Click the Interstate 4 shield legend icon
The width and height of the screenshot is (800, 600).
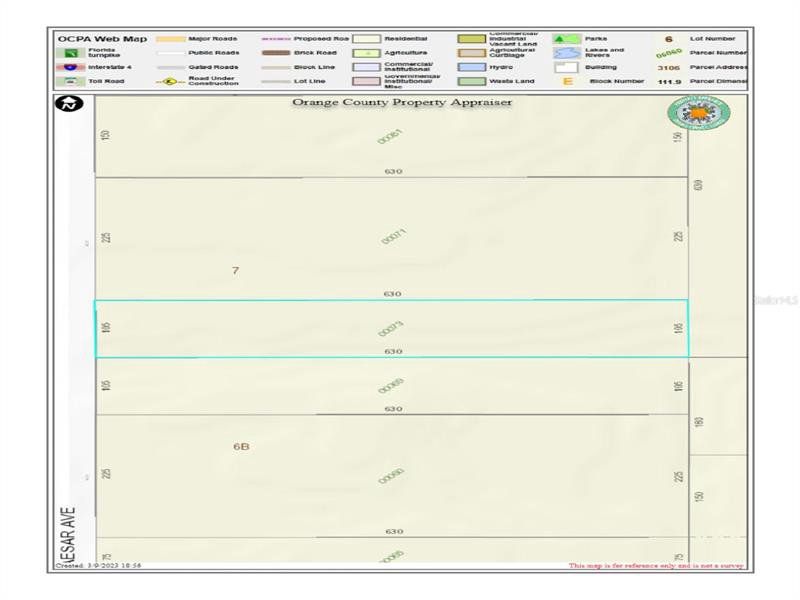(71, 67)
